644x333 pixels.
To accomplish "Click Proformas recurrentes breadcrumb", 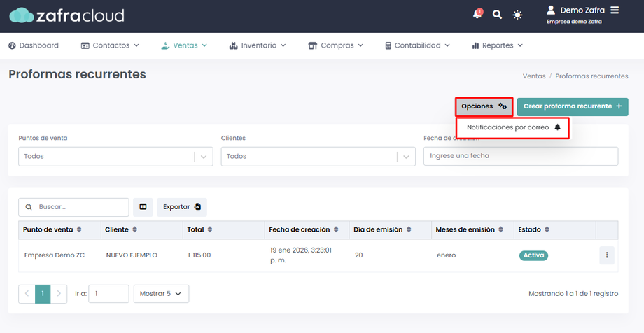I will (591, 76).
